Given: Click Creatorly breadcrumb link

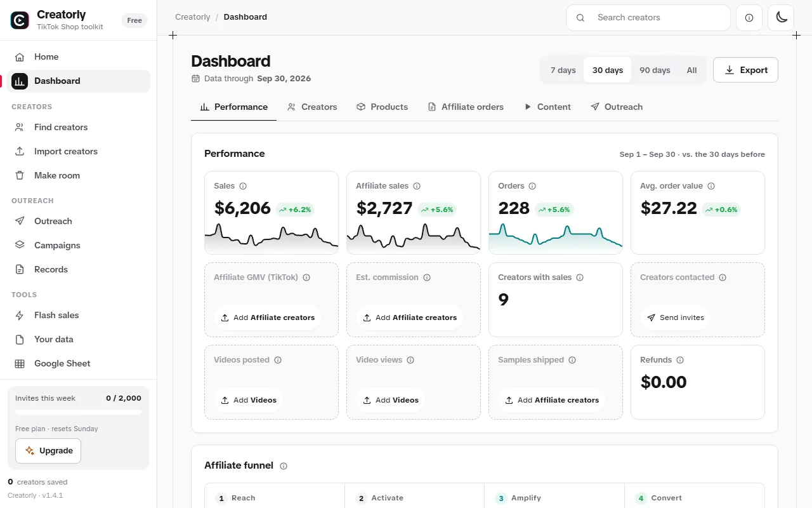Looking at the screenshot, I should 193,17.
